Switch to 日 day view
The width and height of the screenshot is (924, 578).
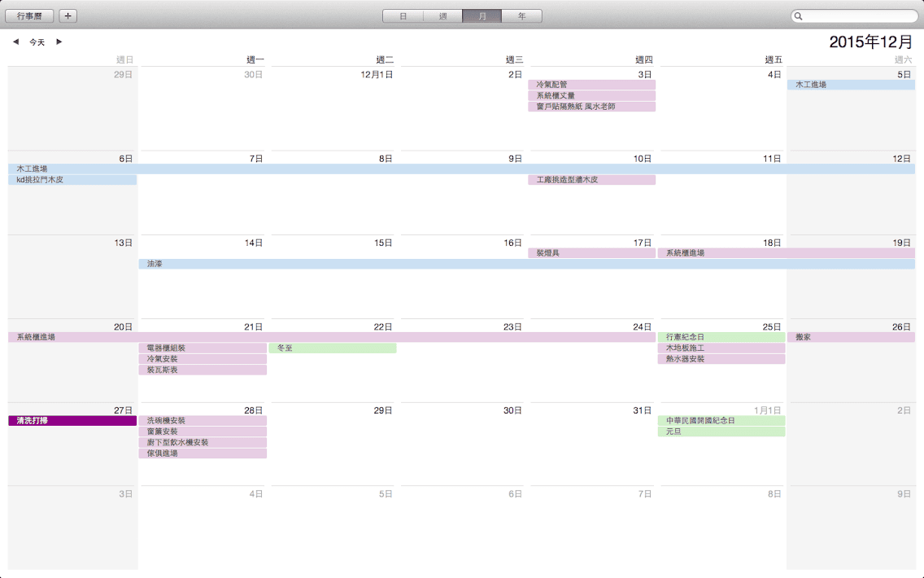click(x=403, y=15)
